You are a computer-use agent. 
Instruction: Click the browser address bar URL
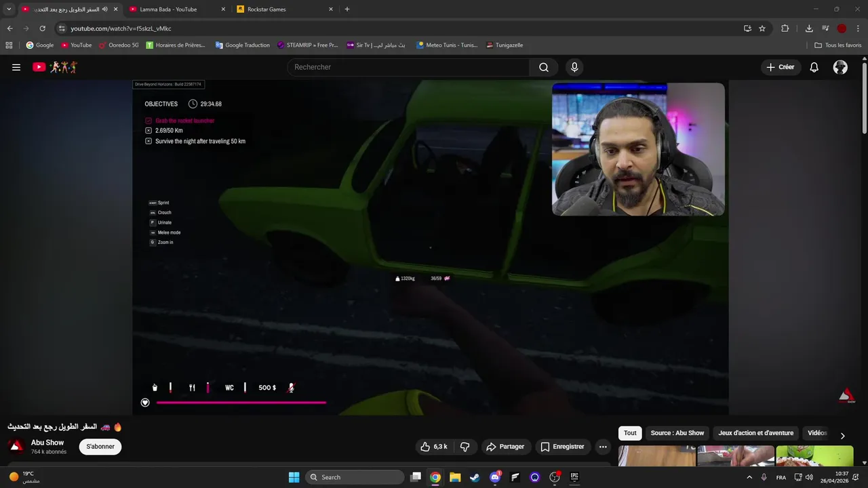pyautogui.click(x=121, y=28)
